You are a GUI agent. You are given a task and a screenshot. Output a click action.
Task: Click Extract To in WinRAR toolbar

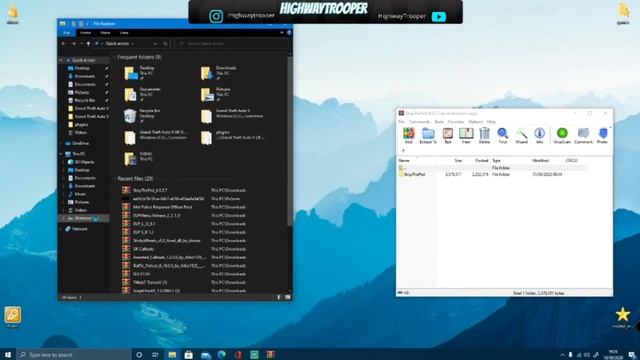[x=428, y=136]
